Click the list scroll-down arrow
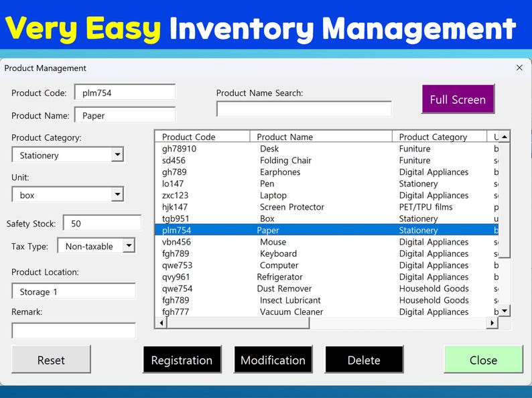This screenshot has height=398, width=532. (504, 310)
